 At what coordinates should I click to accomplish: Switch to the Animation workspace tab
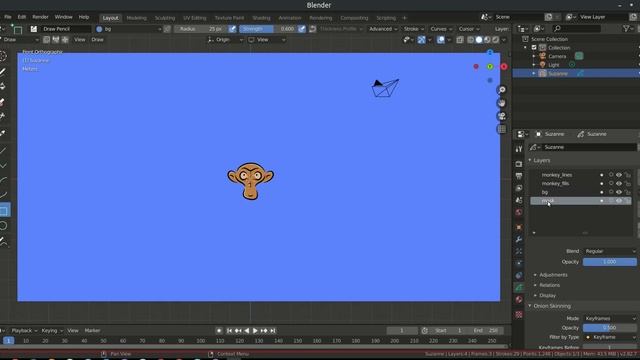point(290,18)
